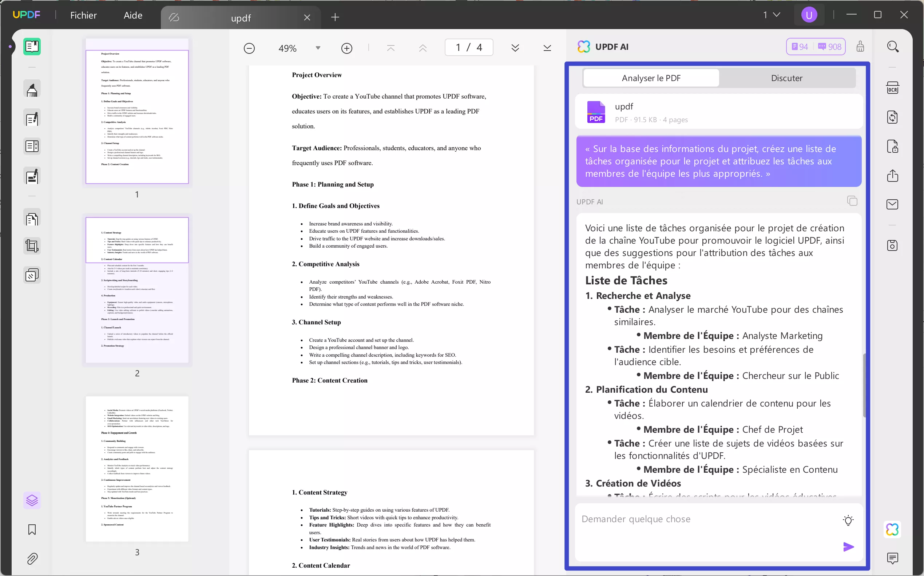Click the prompt lightbulb icon
The image size is (924, 576).
point(848,520)
